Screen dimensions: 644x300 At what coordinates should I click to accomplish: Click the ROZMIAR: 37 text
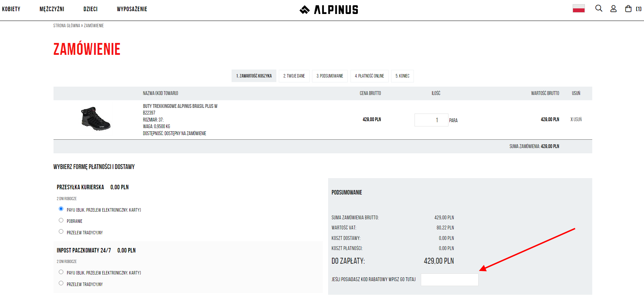tap(153, 120)
